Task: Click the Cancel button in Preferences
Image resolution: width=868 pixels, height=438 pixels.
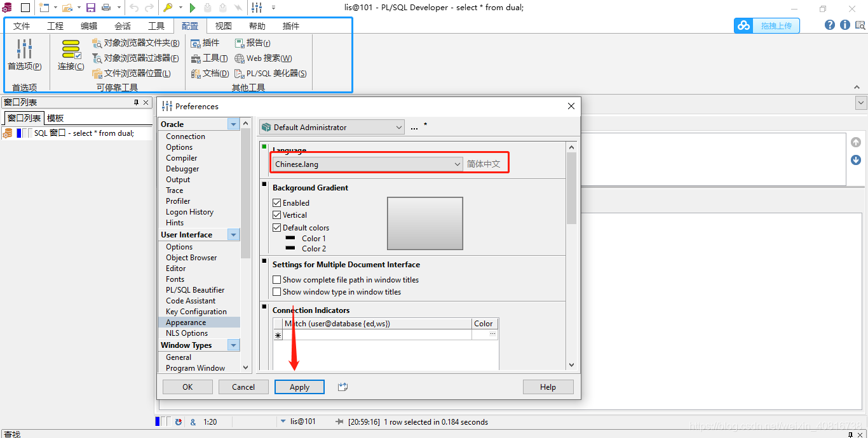Action: tap(243, 387)
